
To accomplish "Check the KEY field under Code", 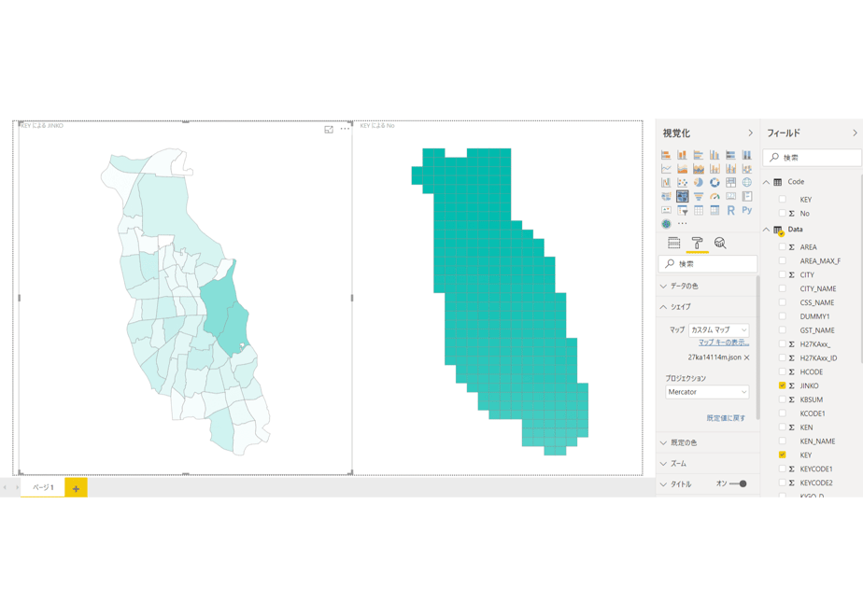I will point(782,199).
